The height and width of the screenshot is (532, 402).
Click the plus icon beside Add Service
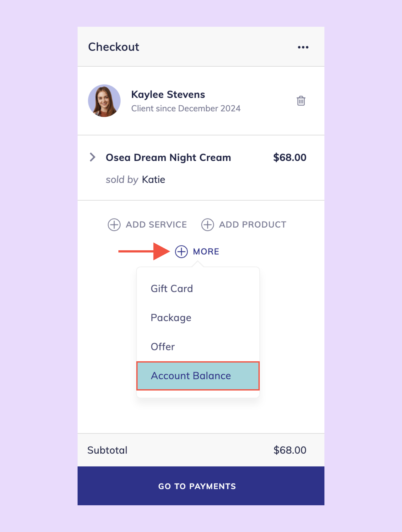point(114,225)
